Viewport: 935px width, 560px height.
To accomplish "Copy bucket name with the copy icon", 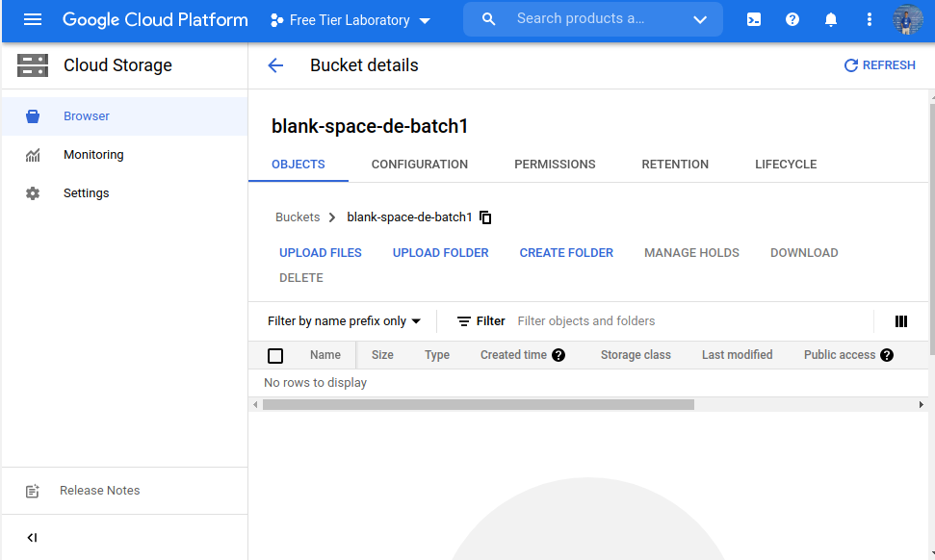I will [x=485, y=217].
